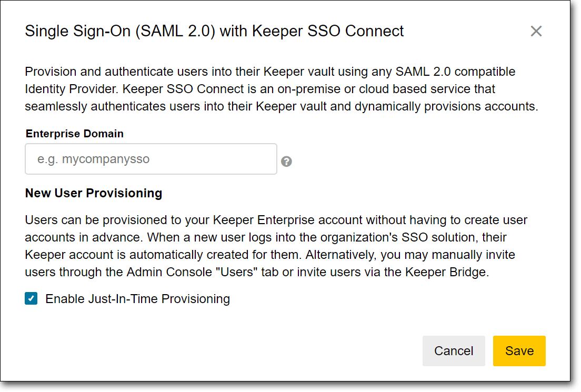Click the line seamlessly authenticates users

pyautogui.click(x=281, y=106)
